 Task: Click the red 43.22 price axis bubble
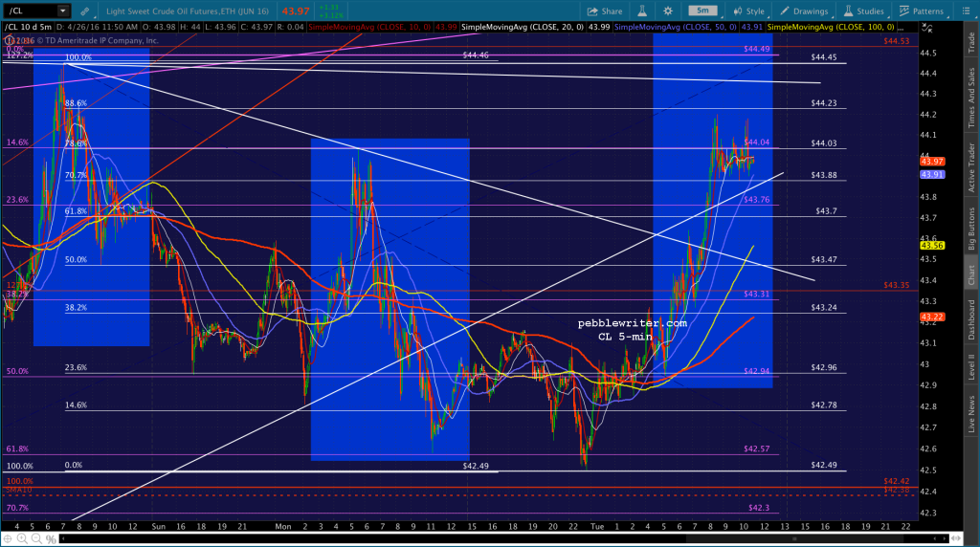pos(932,317)
